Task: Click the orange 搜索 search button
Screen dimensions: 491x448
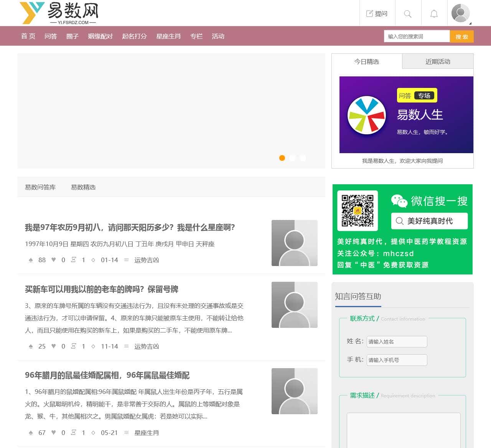Action: [461, 36]
